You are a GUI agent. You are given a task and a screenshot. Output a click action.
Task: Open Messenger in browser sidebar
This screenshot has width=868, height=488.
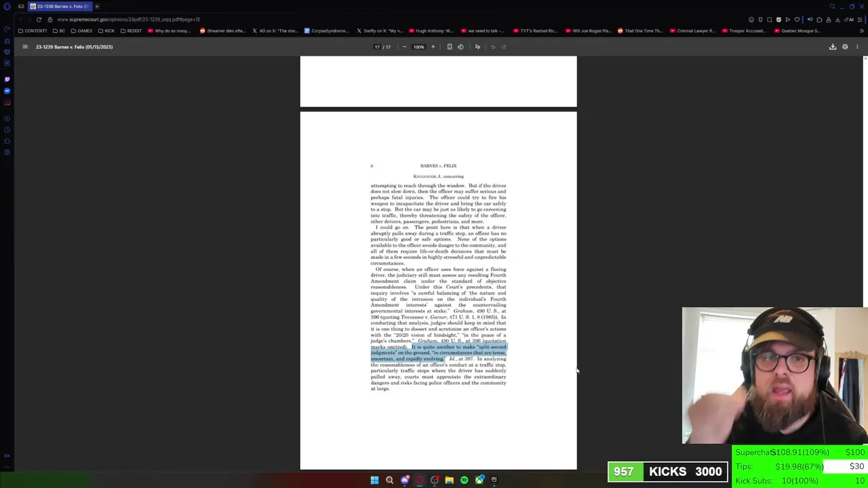point(7,91)
